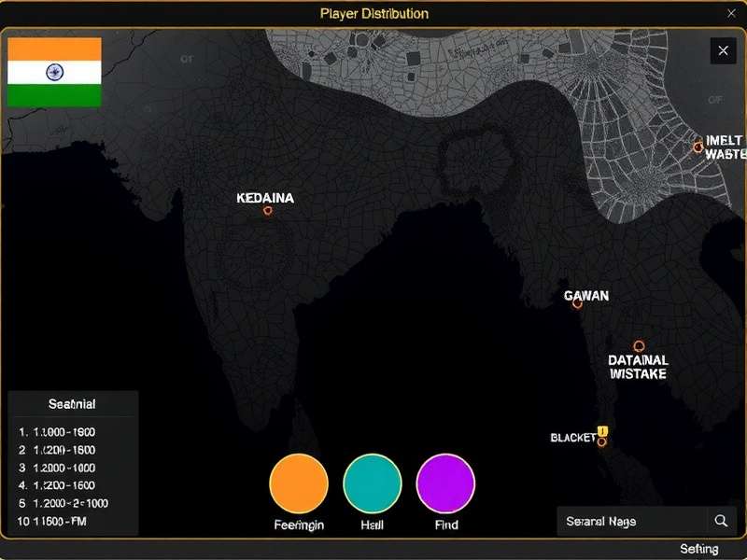
Task: Expand legend entry 1.1000-1900
Action: tap(58, 431)
